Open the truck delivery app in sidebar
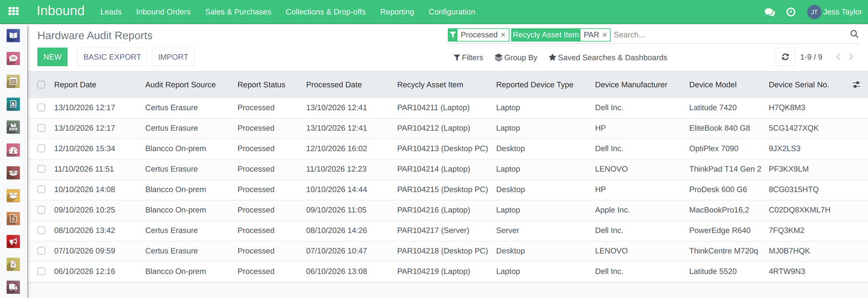The height and width of the screenshot is (298, 868). 13,287
